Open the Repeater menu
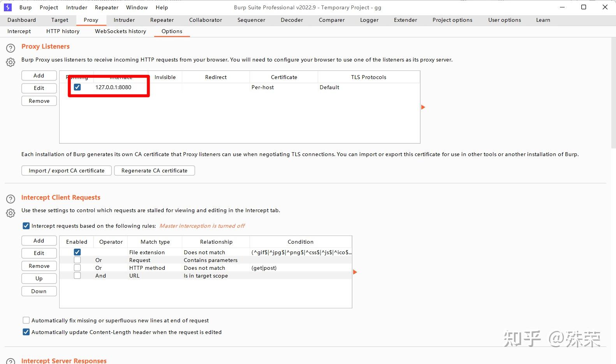Viewport: 616px width, 364px height. tap(107, 7)
